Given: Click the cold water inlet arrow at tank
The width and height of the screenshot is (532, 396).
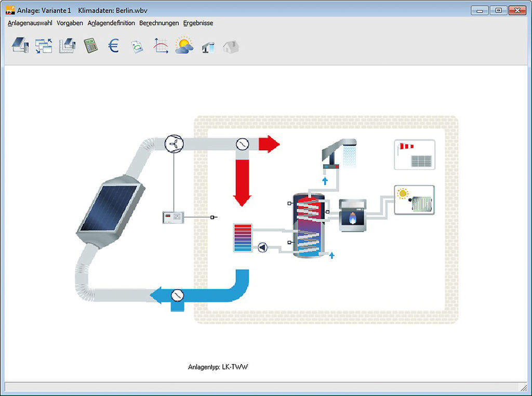Looking at the screenshot, I should 332,255.
